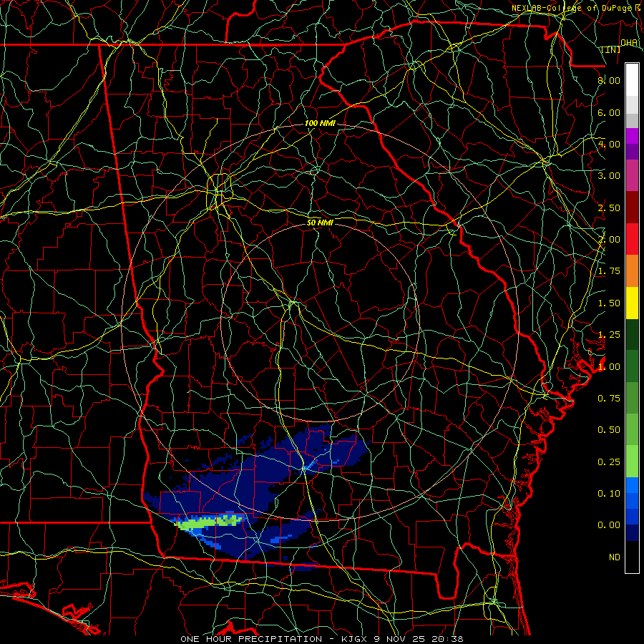This screenshot has height=644, width=644.
Task: Select the ND legend label
Action: 615,557
